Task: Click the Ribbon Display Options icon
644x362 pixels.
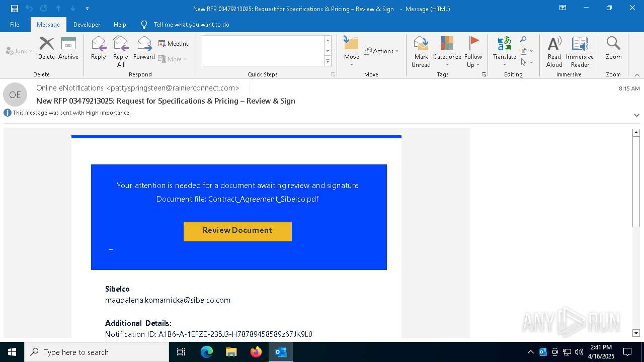Action: pyautogui.click(x=563, y=8)
